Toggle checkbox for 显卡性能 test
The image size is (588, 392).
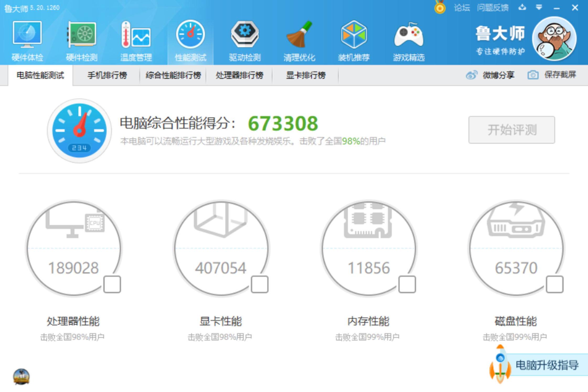click(260, 284)
